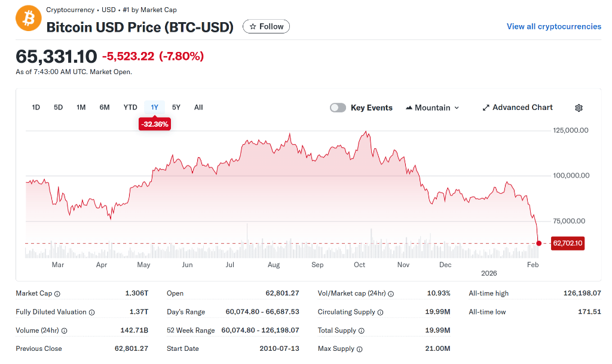Switch to the 5Y range tab
This screenshot has width=612, height=364.
(x=176, y=108)
